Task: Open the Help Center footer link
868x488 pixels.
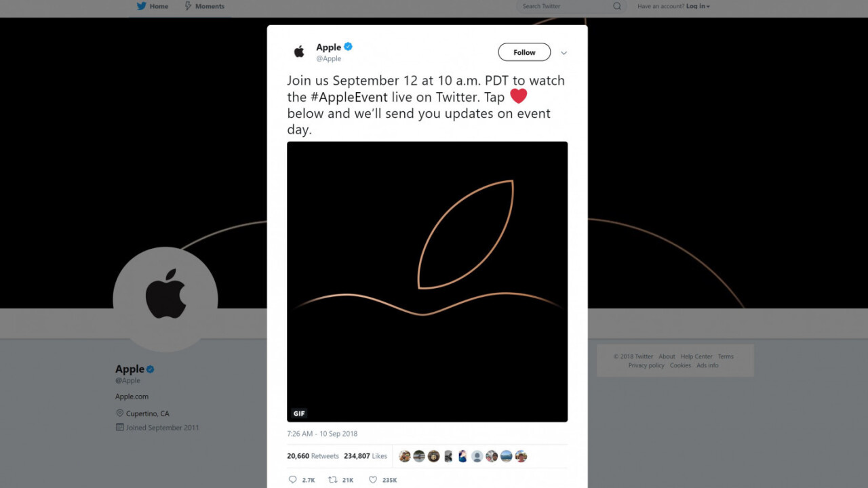Action: pos(696,357)
